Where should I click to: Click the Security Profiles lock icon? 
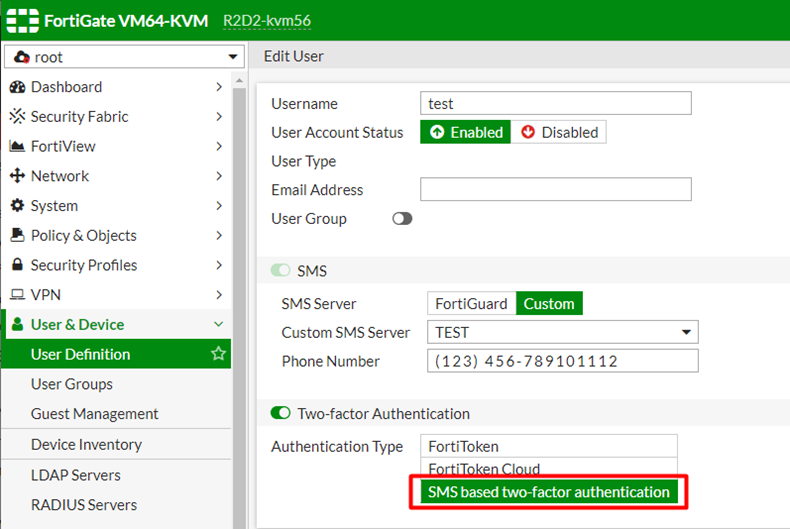point(17,266)
